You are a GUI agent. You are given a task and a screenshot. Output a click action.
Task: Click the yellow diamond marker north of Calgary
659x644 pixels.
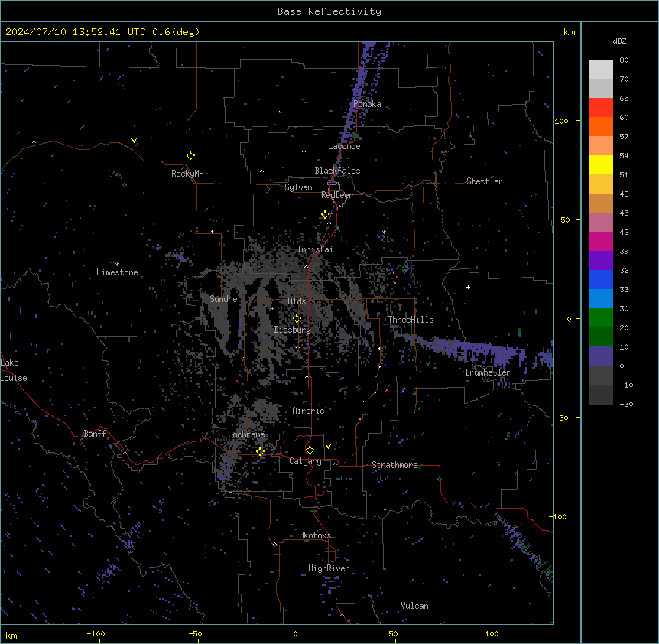click(x=310, y=450)
